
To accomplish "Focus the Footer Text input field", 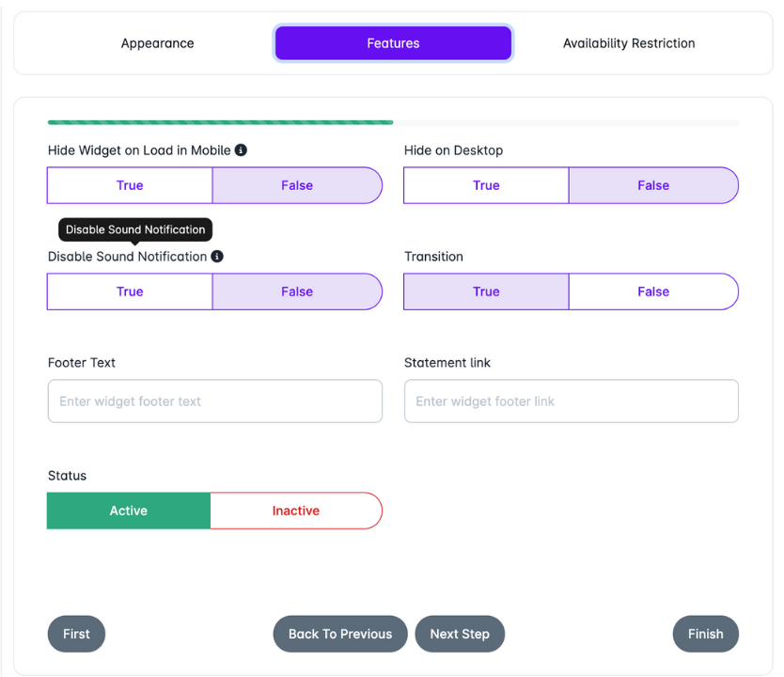I will pyautogui.click(x=215, y=401).
